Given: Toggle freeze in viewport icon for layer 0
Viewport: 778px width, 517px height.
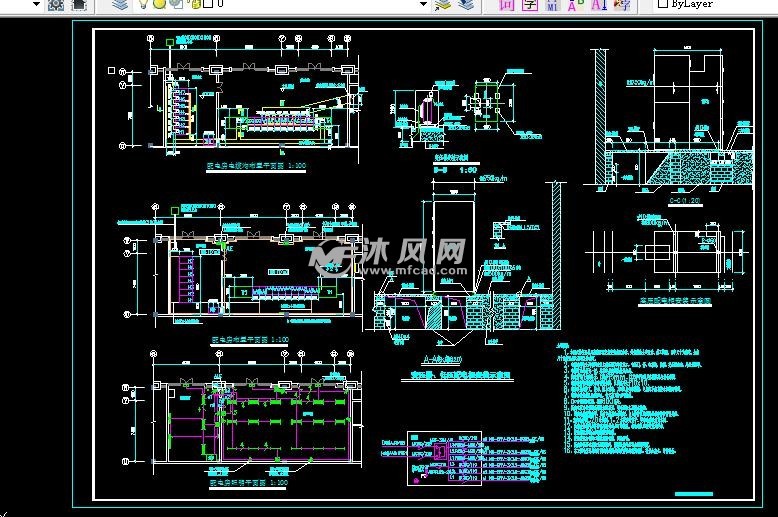Looking at the screenshot, I should (x=176, y=4).
